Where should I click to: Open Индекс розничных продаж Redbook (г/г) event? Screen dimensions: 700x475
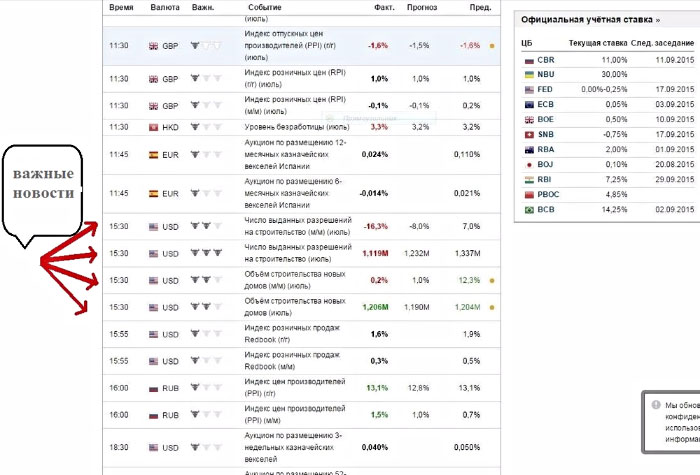pos(297,333)
